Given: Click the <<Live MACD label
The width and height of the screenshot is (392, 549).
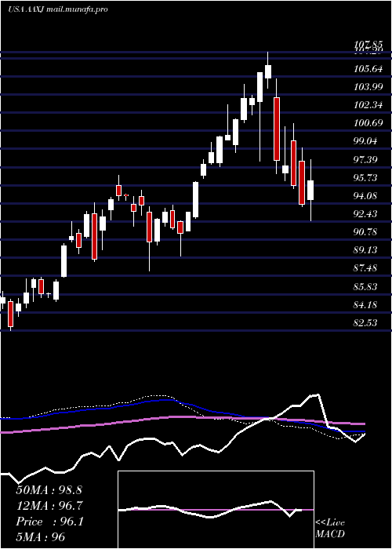Looking at the screenshot, I should [330, 529].
